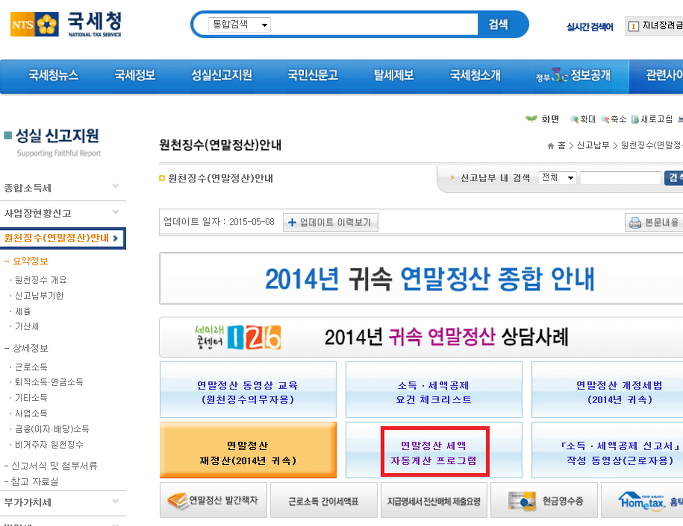Open the 요약정보 sidebar item
Screen dimensions: 683x526
click(x=30, y=261)
